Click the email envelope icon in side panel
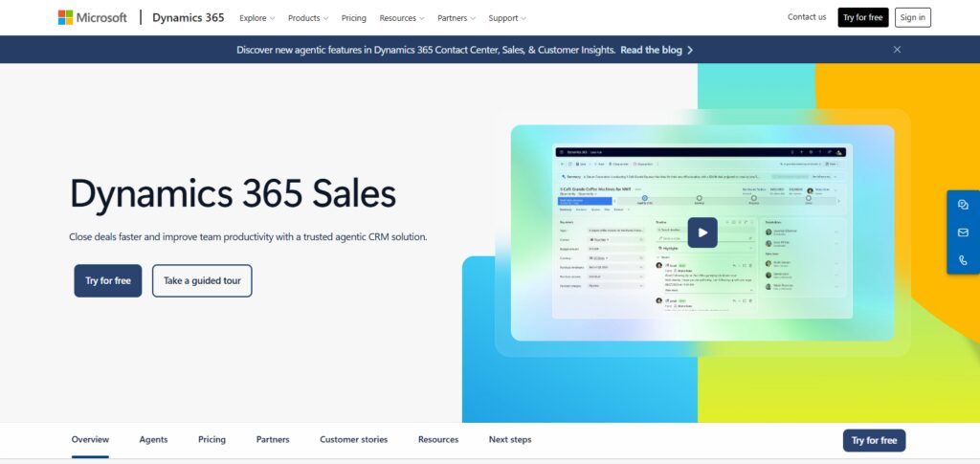The image size is (980, 464). (x=963, y=232)
